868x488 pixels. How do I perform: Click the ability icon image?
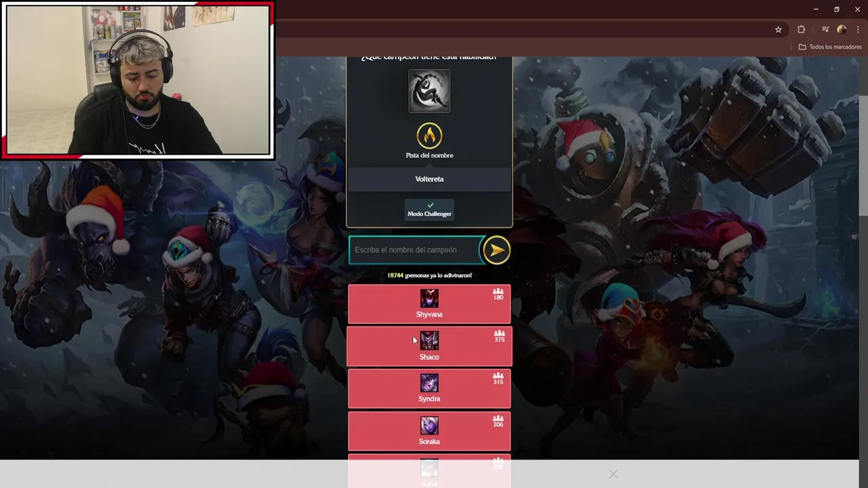(429, 91)
